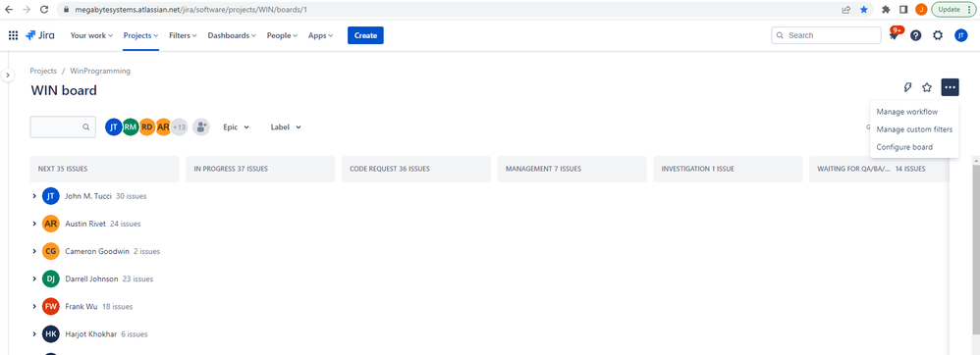The height and width of the screenshot is (355, 980).
Task: Expand the left sidebar arrow
Action: [8, 75]
